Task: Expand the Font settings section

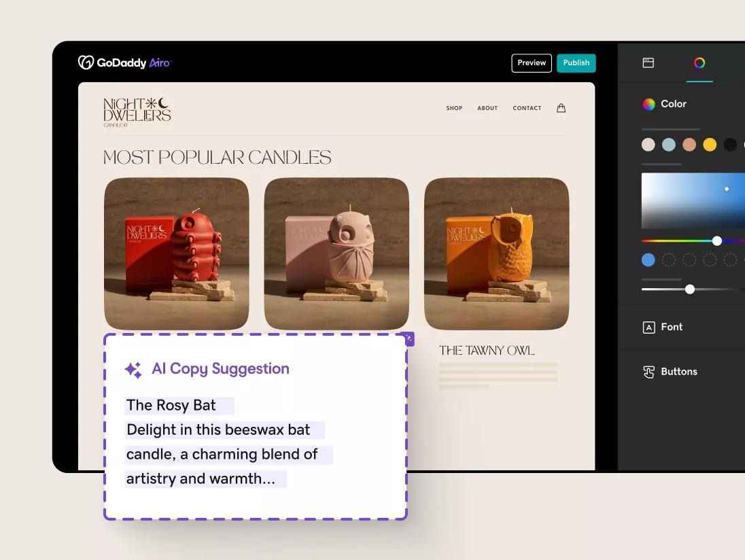Action: pyautogui.click(x=672, y=327)
